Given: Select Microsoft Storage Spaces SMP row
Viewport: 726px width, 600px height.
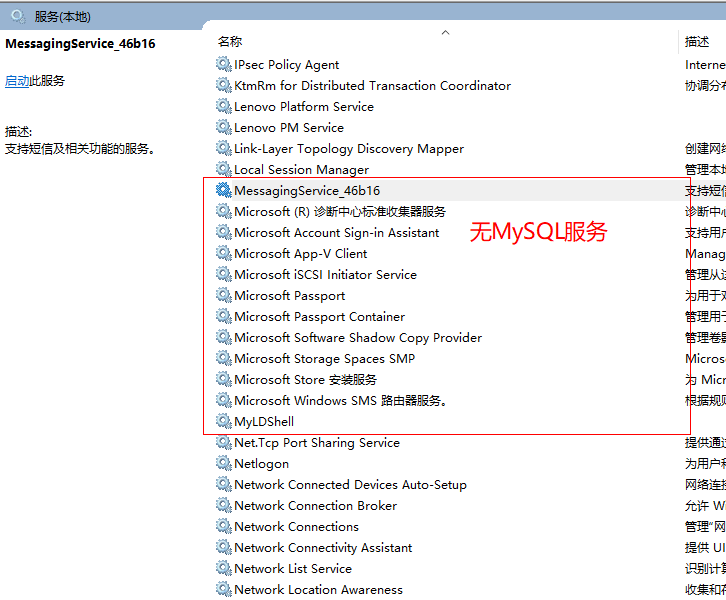Looking at the screenshot, I should click(324, 359).
